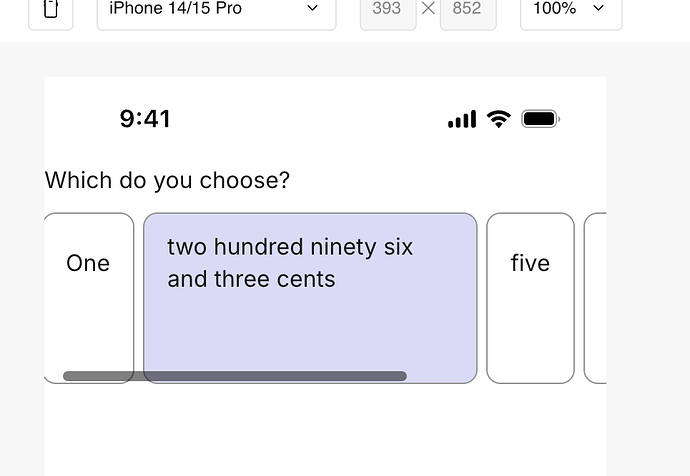Click the "and three cents" text line
690x476 pixels.
[x=251, y=279]
